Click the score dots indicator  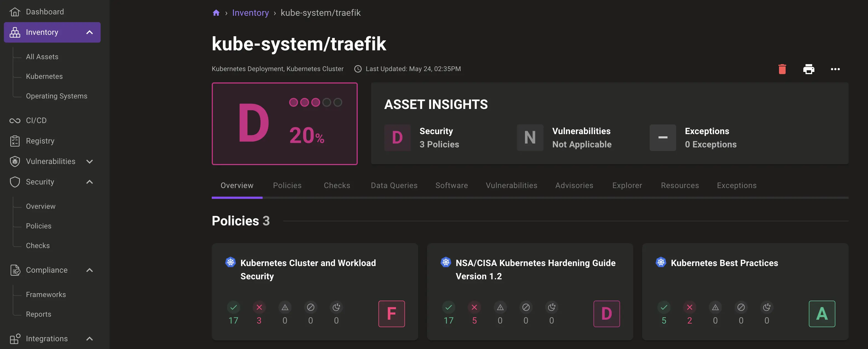tap(315, 102)
